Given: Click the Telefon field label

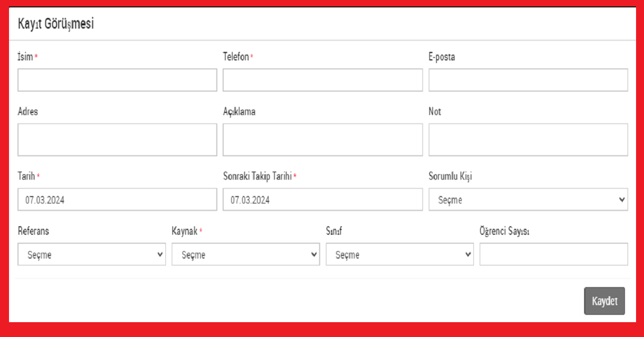Looking at the screenshot, I should [235, 57].
